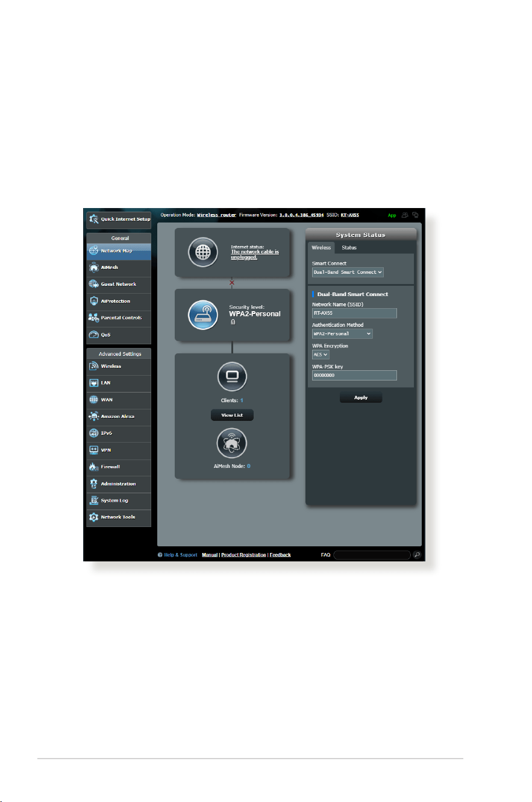This screenshot has height=802, width=532.
Task: Open the View List of clients
Action: tap(232, 415)
